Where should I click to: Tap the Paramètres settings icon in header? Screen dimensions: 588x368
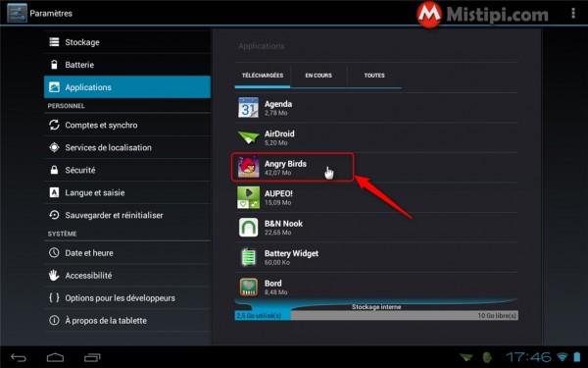coord(17,13)
